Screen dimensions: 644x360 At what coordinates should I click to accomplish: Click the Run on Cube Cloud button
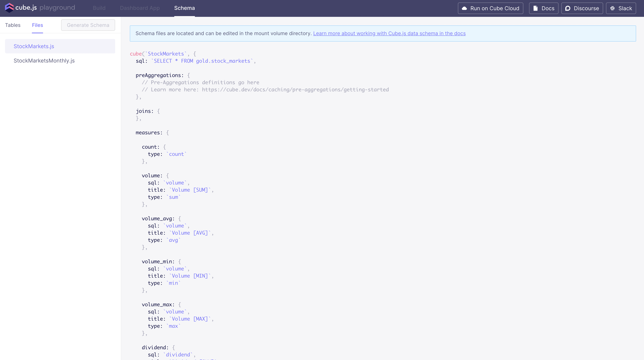click(x=494, y=8)
